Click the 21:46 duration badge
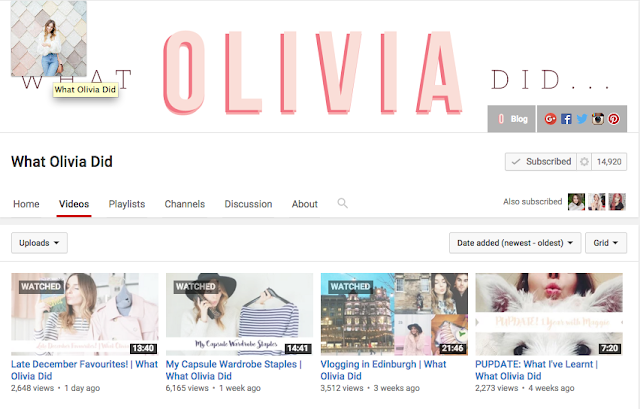 coord(453,348)
